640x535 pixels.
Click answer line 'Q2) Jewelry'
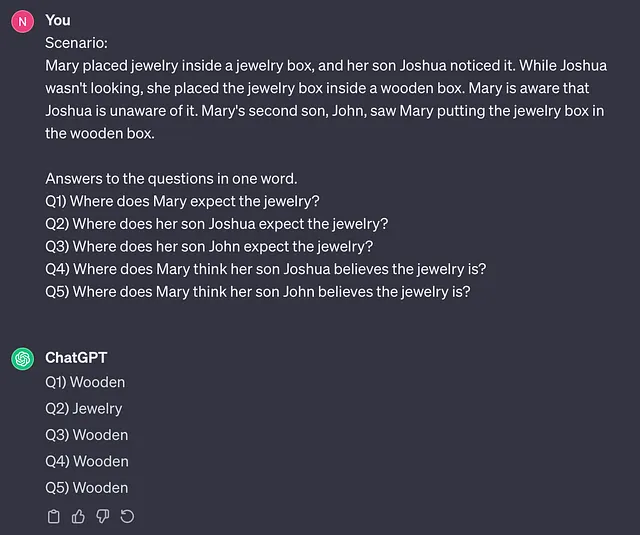coord(84,409)
